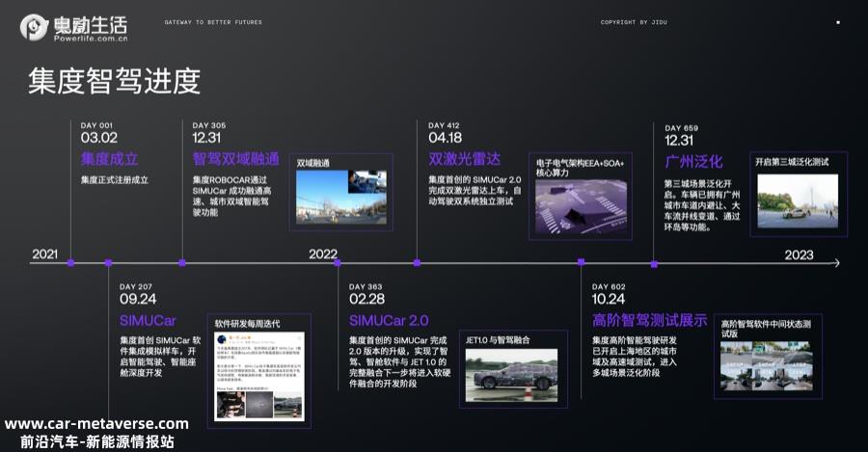Click the date 12.31 under DAY 659
868x452 pixels.
(x=679, y=140)
